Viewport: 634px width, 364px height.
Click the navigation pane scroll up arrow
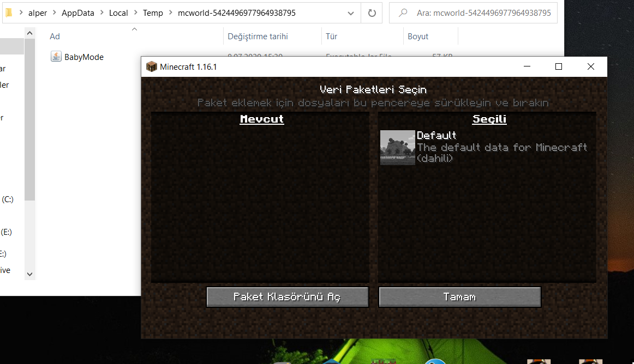(x=29, y=33)
